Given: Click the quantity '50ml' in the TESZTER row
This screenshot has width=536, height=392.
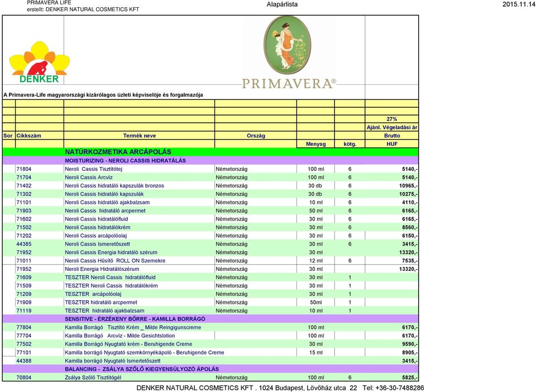Looking at the screenshot, I should tap(316, 303).
